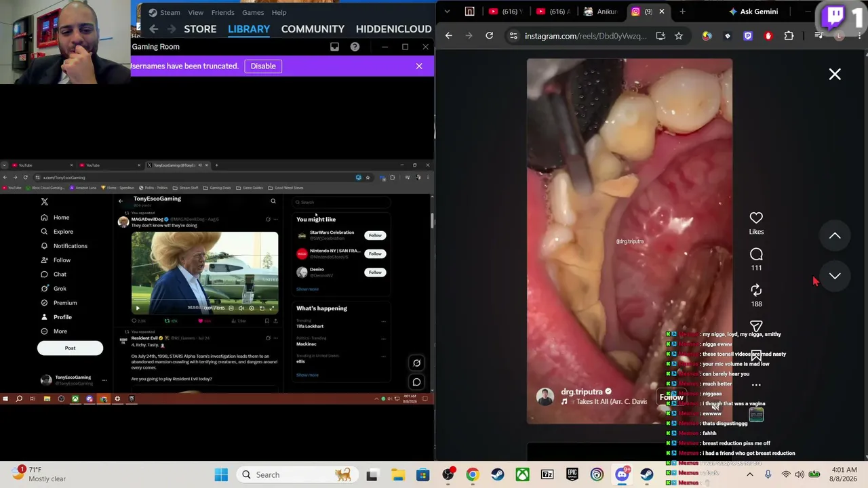The height and width of the screenshot is (488, 868).
Task: Go to the previous reel with the up chevron
Action: pyautogui.click(x=835, y=235)
